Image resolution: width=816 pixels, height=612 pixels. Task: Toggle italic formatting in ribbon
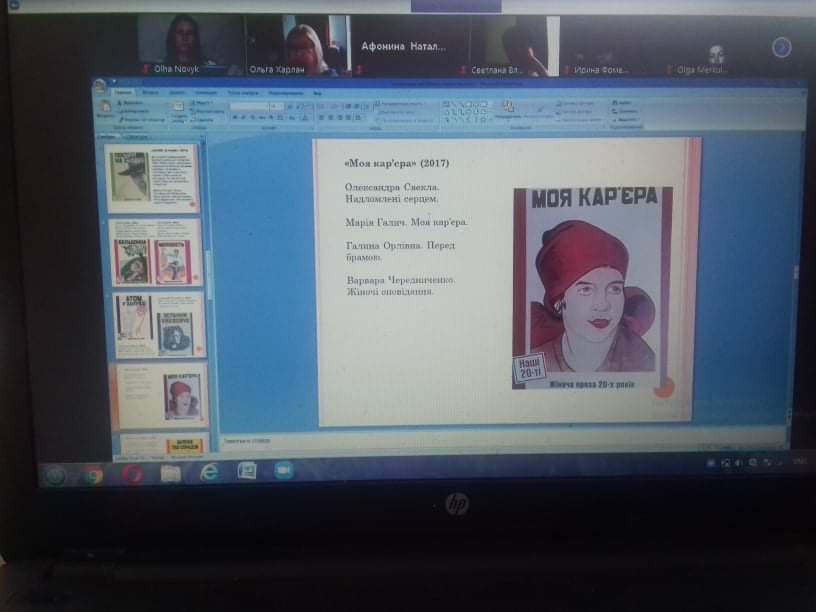tap(243, 118)
